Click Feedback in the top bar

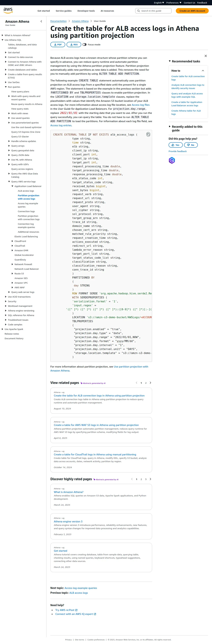tap(202, 3)
